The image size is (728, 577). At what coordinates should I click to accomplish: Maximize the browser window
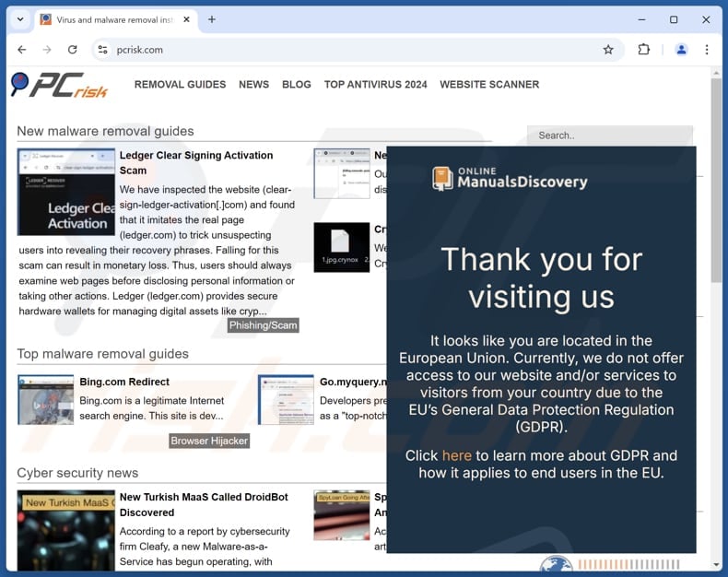click(x=674, y=19)
